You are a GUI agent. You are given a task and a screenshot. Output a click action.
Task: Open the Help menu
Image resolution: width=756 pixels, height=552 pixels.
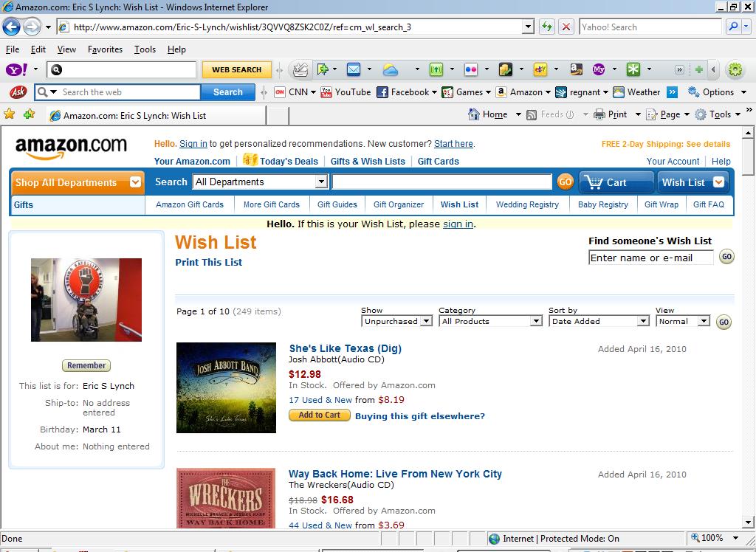tap(176, 49)
